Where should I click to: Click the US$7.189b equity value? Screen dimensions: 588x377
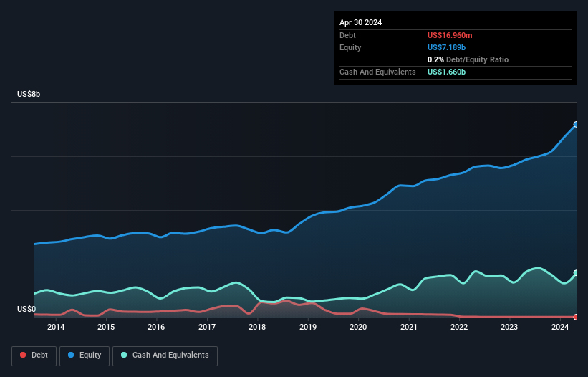pyautogui.click(x=446, y=47)
